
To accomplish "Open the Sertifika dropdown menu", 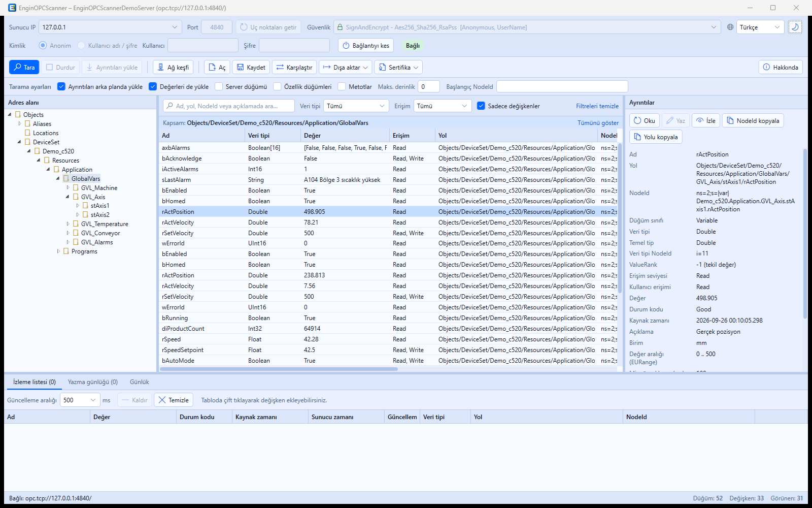I will tap(398, 67).
